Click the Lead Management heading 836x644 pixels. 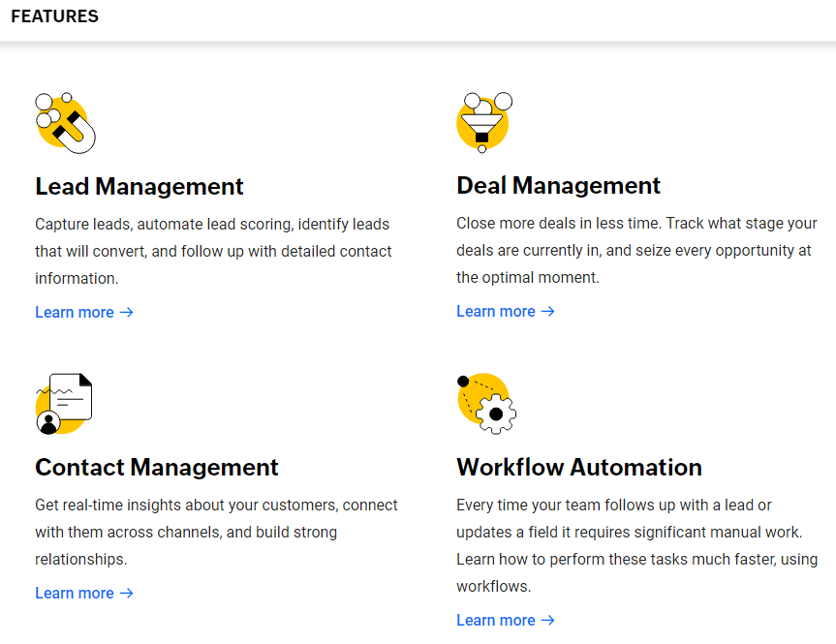point(139,186)
